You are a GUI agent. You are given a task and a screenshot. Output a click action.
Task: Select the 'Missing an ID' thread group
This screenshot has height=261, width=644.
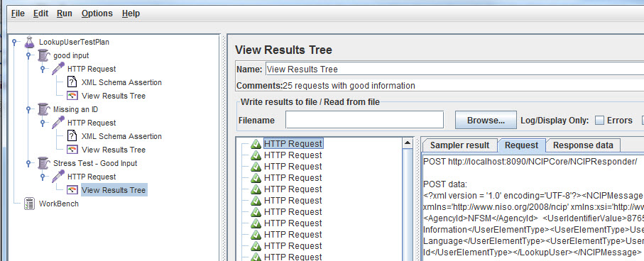tap(75, 109)
